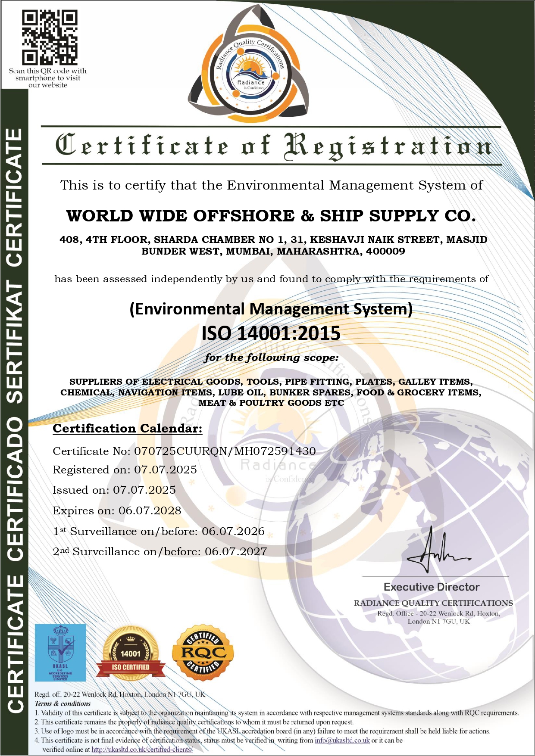Click the "Certificate of Registration" heading
This screenshot has width=535, height=756.
tap(273, 146)
